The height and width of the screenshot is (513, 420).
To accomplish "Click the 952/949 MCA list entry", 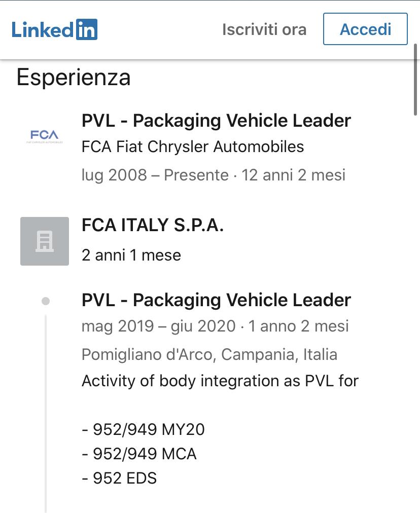I will point(139,454).
